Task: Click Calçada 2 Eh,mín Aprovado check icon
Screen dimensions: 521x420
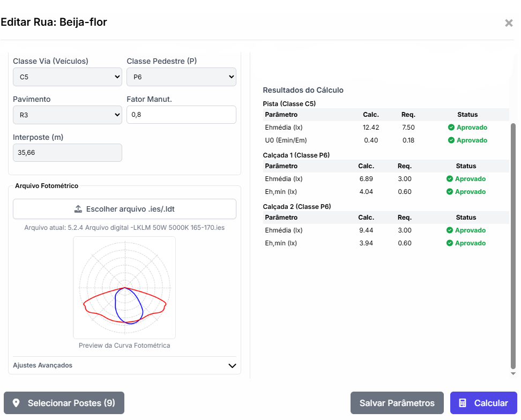Action: [x=450, y=243]
